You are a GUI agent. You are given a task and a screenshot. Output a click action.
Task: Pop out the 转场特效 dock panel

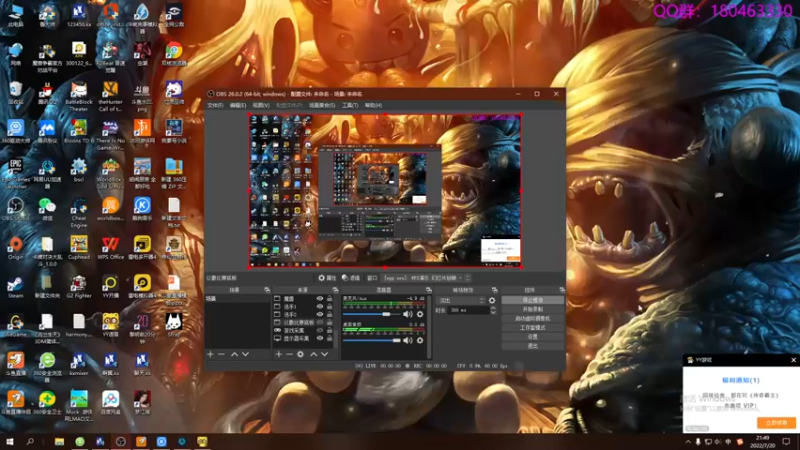point(494,290)
